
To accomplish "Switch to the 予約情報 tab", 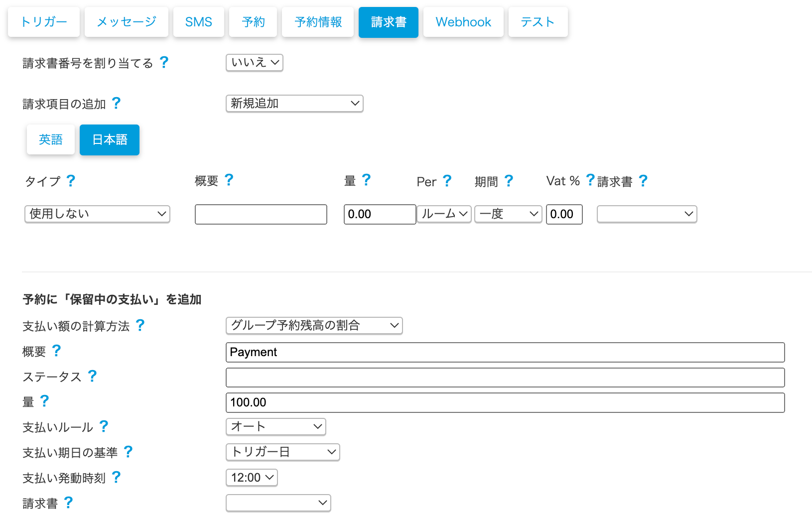I will coord(318,22).
